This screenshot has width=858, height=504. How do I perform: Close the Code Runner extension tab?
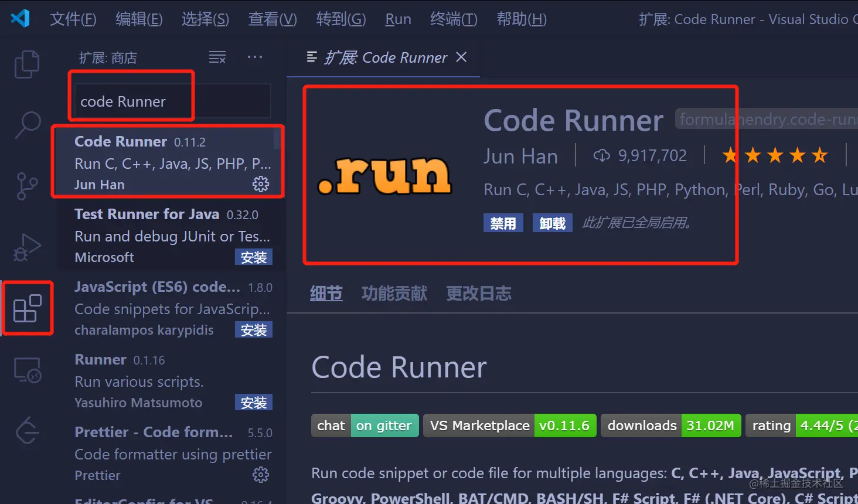[461, 57]
